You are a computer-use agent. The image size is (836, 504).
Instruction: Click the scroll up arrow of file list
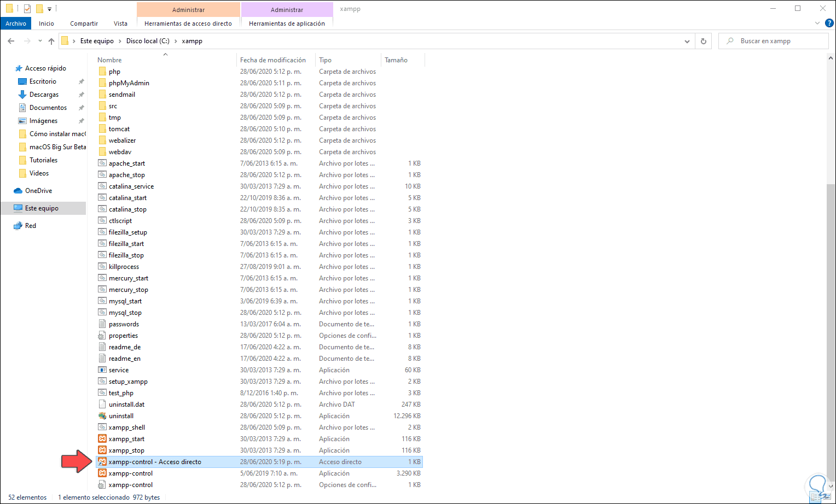[831, 57]
